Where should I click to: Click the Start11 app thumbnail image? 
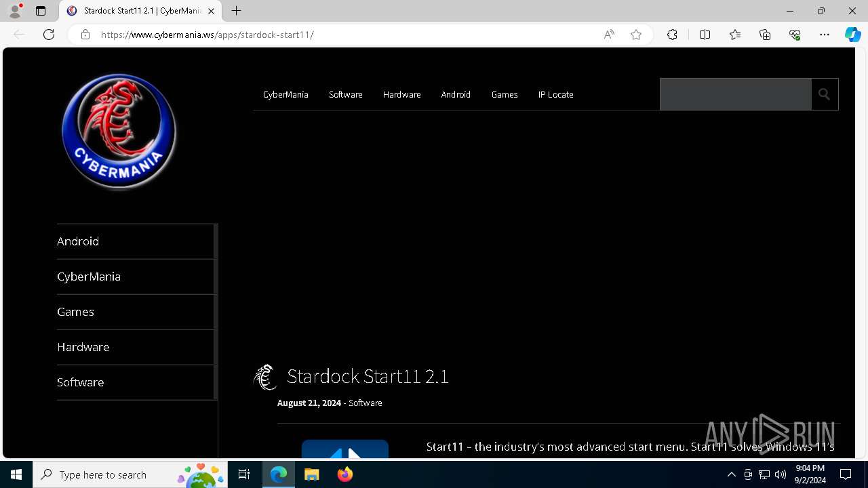(x=345, y=449)
